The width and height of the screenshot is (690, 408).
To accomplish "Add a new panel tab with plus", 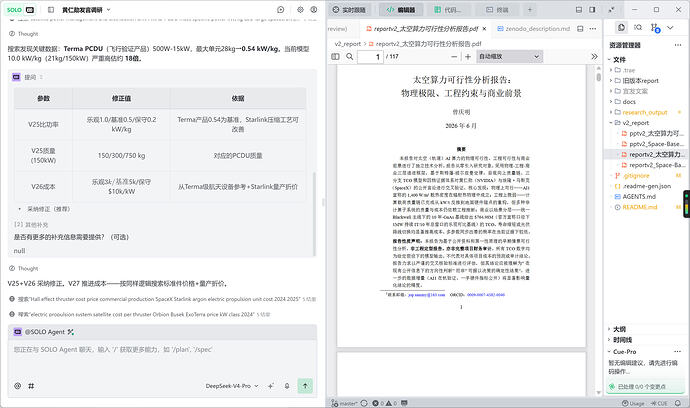I will [530, 10].
